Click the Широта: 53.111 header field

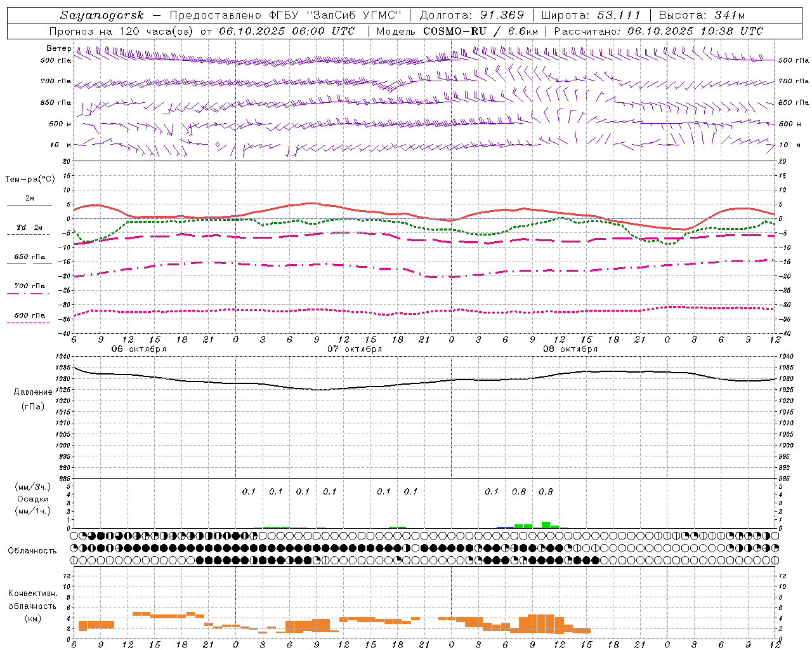point(591,15)
